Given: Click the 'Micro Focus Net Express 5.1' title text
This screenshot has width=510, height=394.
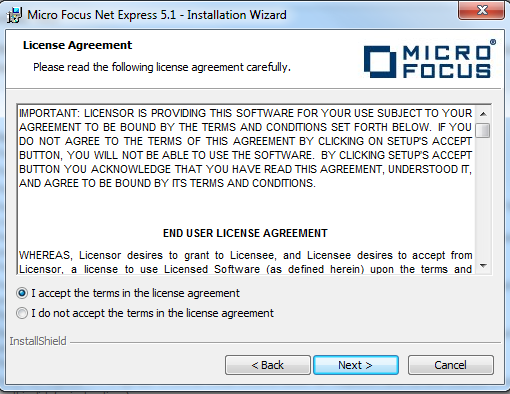Looking at the screenshot, I should [x=102, y=15].
